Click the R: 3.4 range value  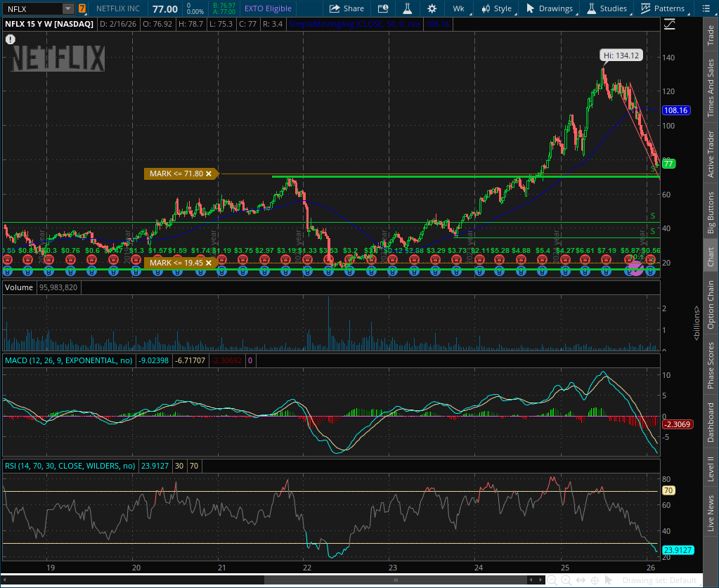tap(273, 24)
